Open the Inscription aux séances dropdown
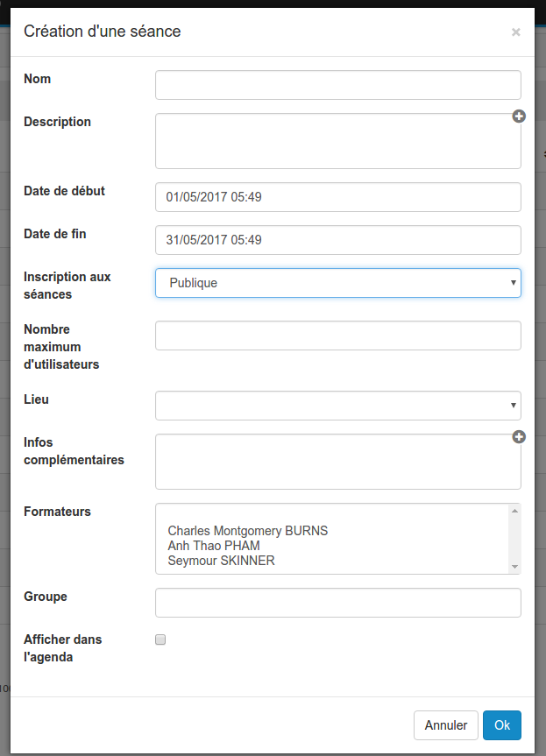 [x=338, y=283]
